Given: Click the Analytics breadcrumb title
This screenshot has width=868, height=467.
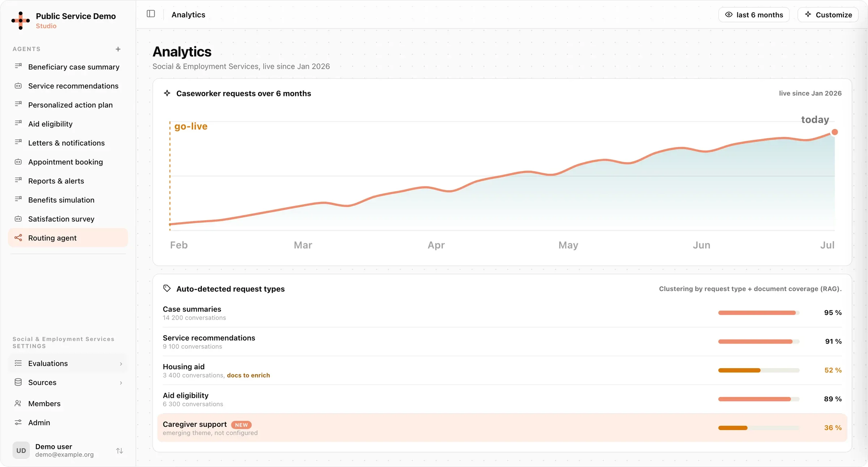Looking at the screenshot, I should (188, 15).
